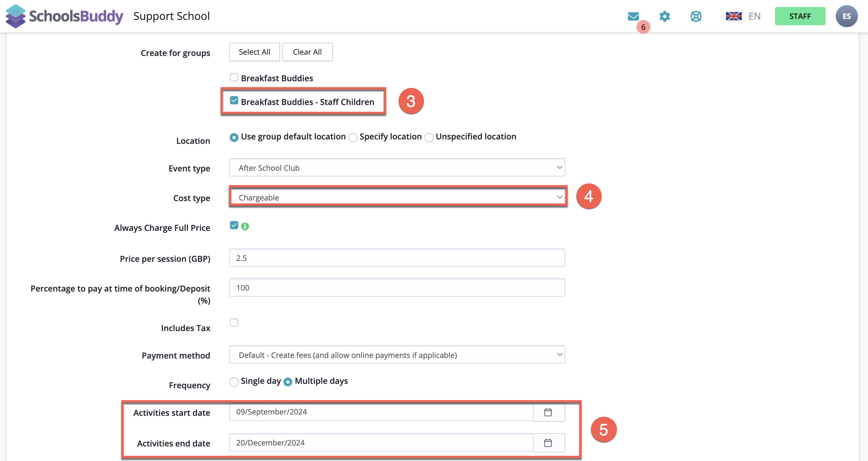Click the Event type label

coord(189,169)
